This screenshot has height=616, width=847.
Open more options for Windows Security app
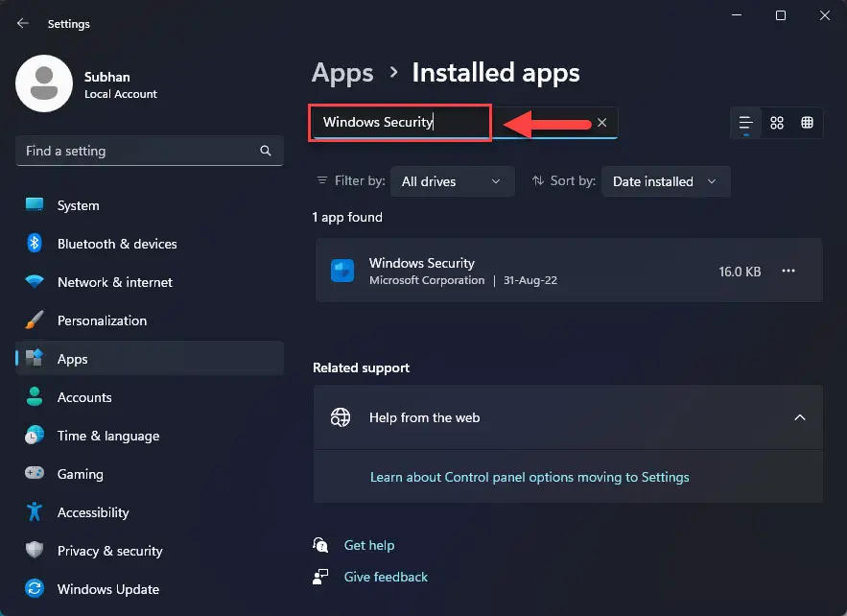pyautogui.click(x=788, y=271)
